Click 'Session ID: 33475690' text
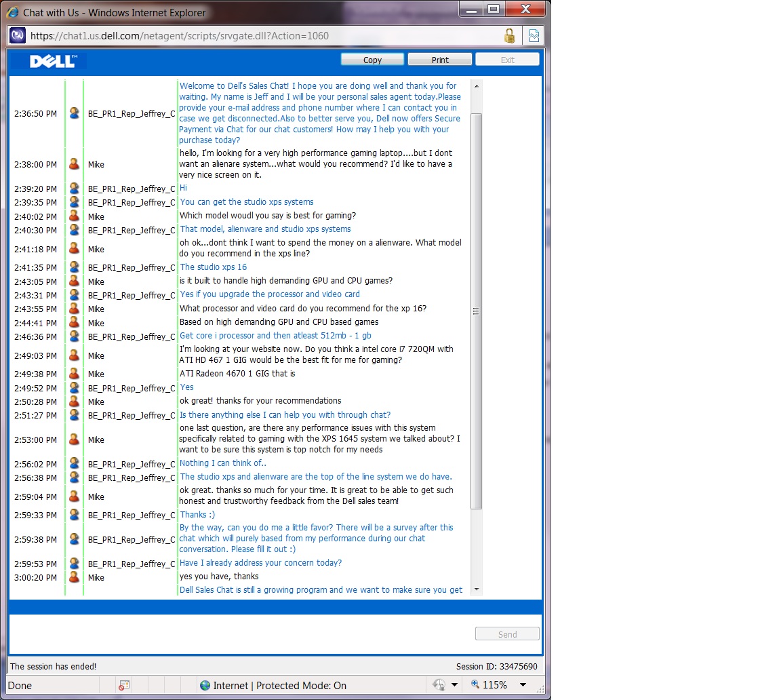Image resolution: width=781 pixels, height=700 pixels. pos(496,667)
